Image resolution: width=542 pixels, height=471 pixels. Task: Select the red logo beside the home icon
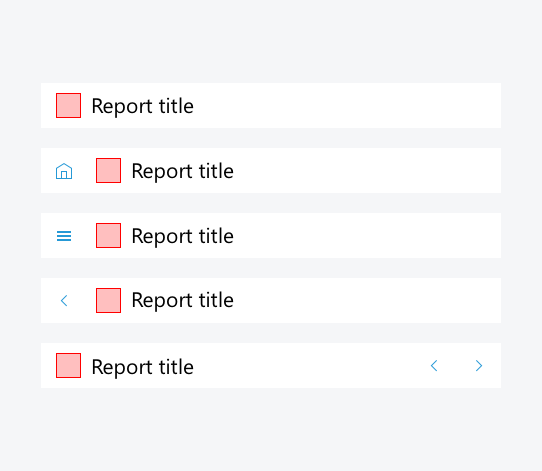(109, 170)
